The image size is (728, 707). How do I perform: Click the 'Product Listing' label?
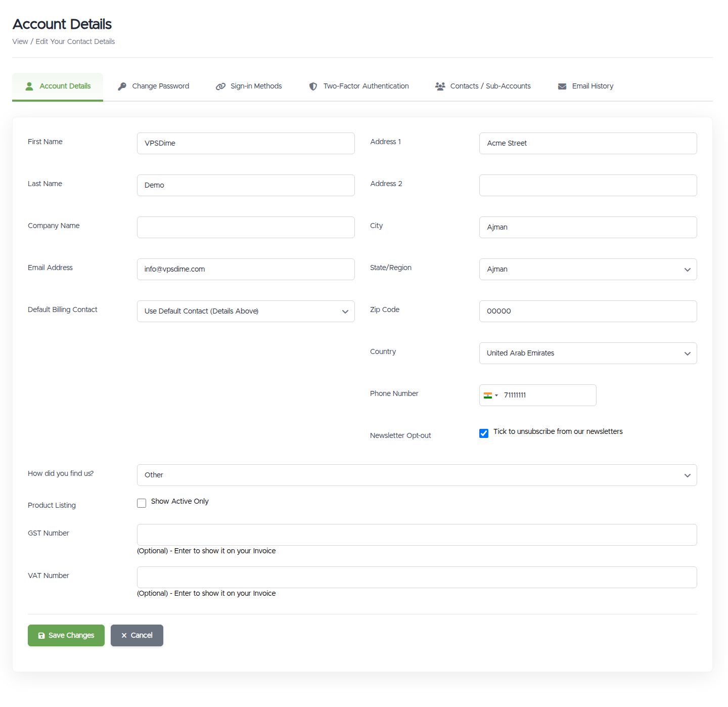pyautogui.click(x=52, y=506)
